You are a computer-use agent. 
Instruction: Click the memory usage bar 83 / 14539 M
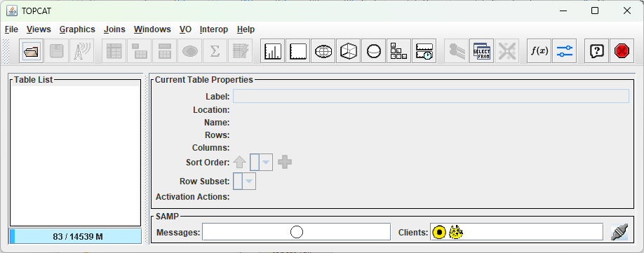76,237
